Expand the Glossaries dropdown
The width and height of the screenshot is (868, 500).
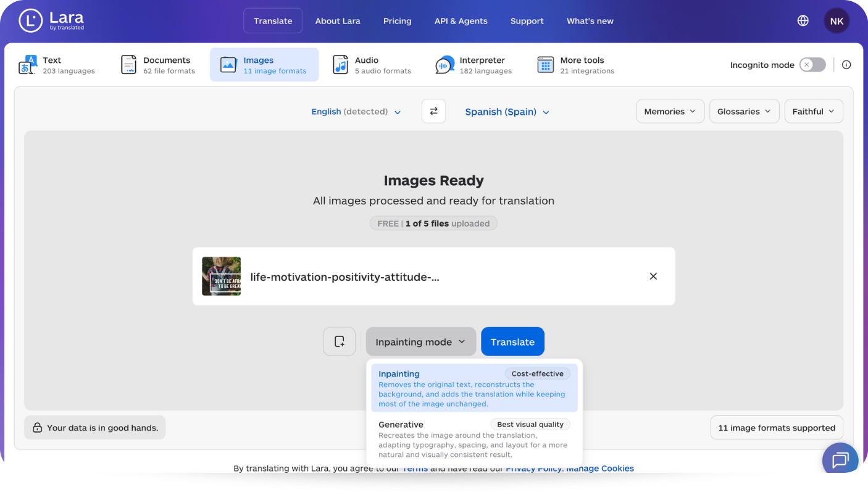(x=744, y=111)
